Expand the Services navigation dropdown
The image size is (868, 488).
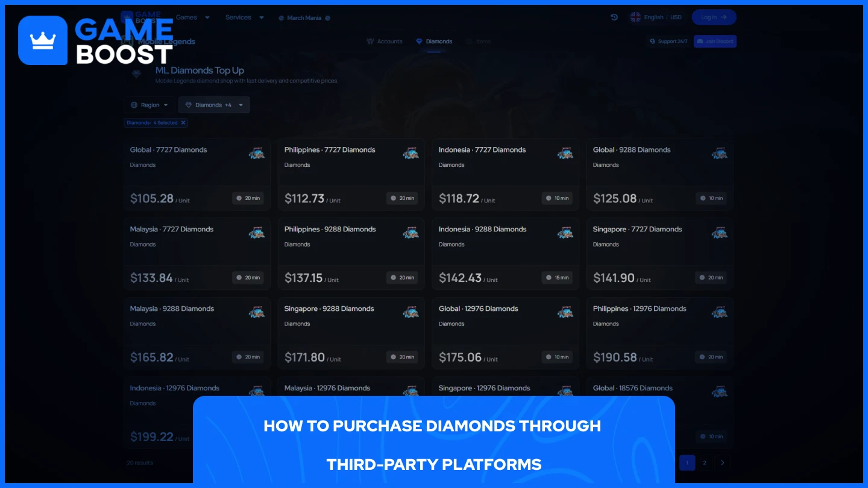click(244, 17)
